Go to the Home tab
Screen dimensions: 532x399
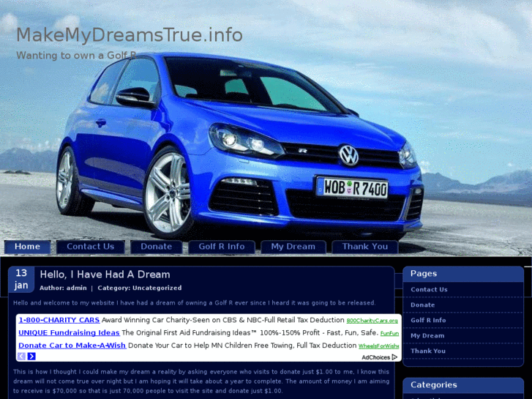28,247
